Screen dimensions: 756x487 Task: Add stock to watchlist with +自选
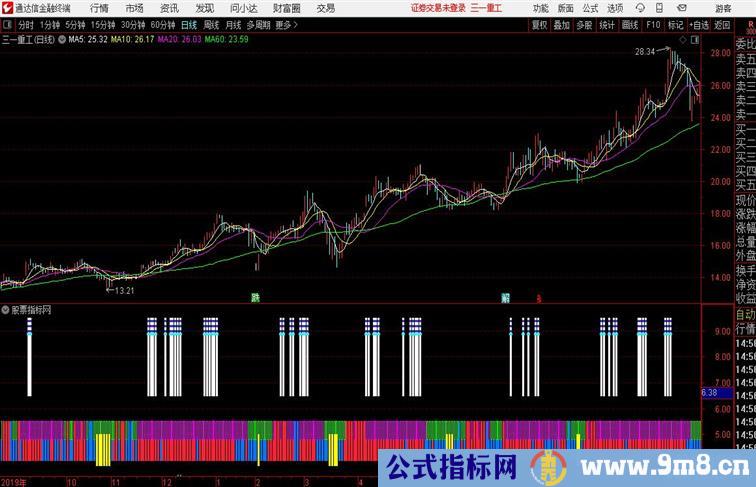(x=699, y=25)
